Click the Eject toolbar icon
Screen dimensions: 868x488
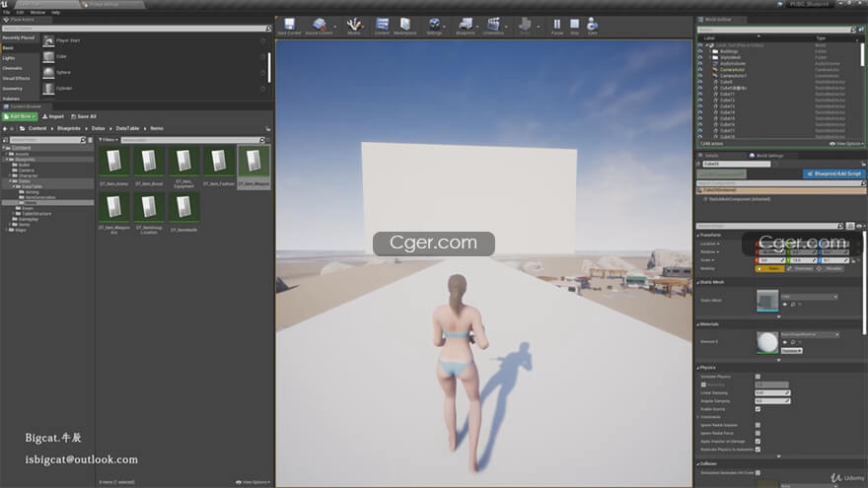tap(593, 25)
